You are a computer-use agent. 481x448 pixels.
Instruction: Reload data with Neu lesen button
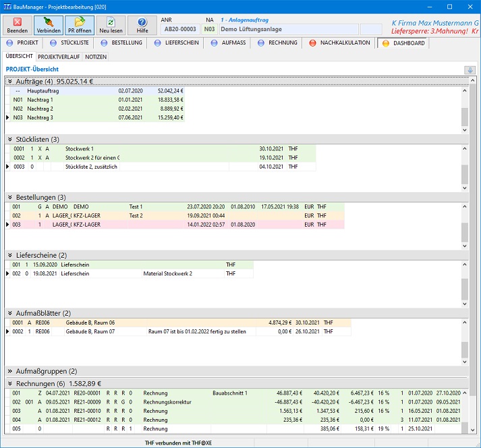click(x=111, y=25)
